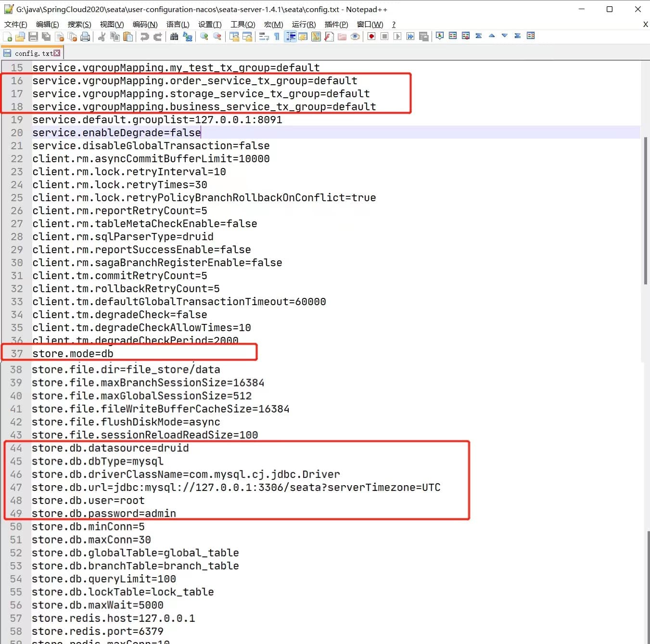Save the file with the floppy disk icon
The image size is (650, 644).
(x=33, y=37)
